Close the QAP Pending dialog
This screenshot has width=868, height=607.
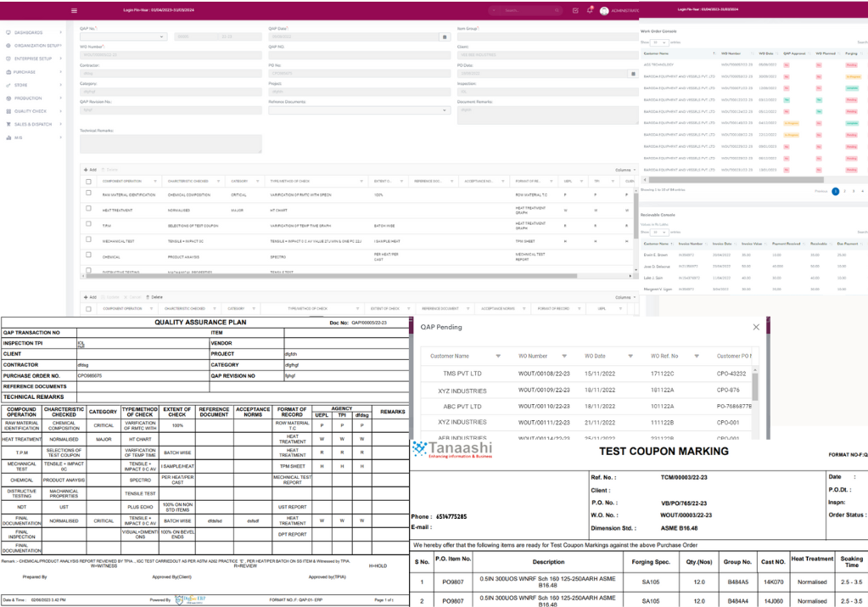click(756, 327)
